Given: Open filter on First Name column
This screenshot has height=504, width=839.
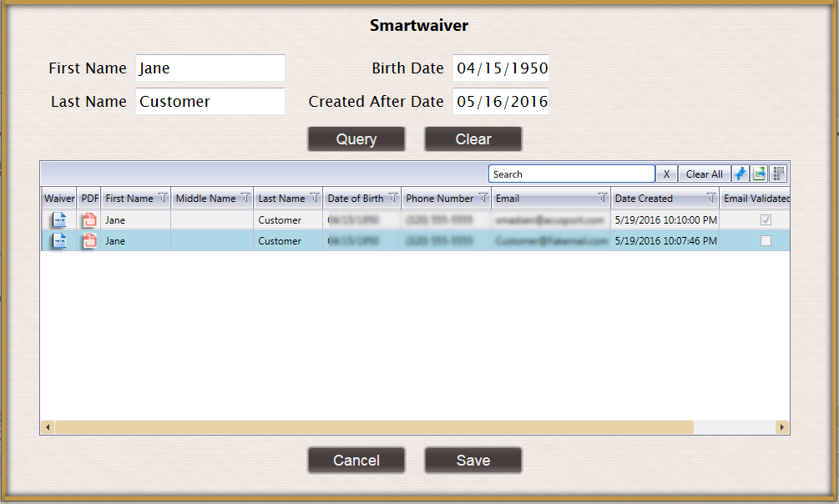Looking at the screenshot, I should click(x=163, y=198).
